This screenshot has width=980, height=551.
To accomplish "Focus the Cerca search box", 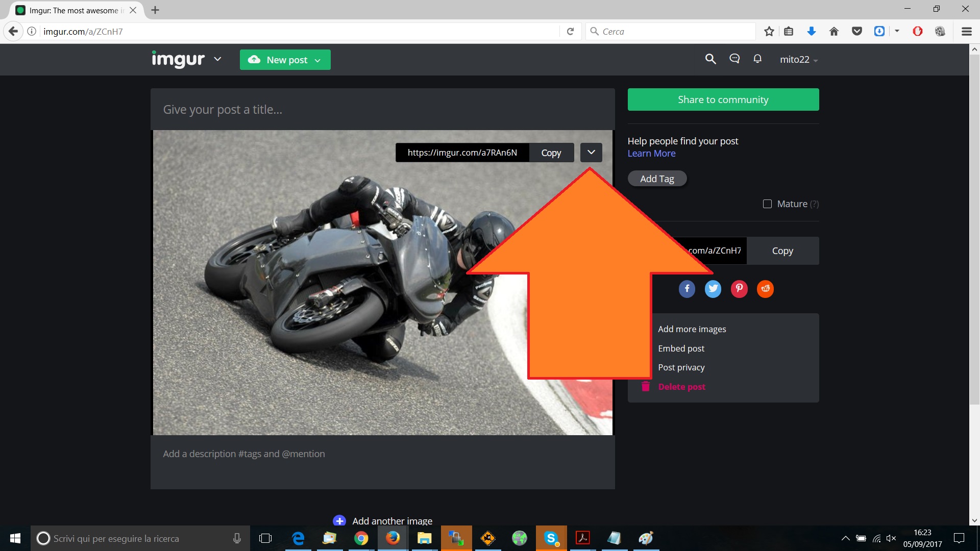I will pos(671,31).
